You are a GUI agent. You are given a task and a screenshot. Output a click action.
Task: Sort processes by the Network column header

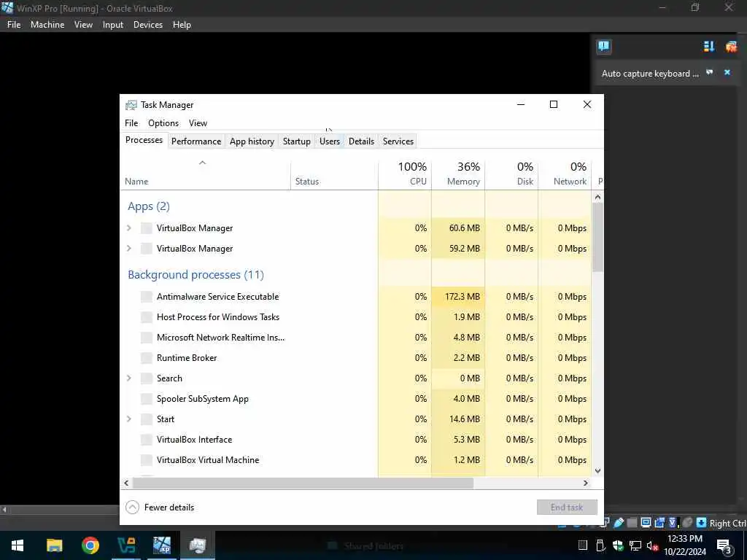point(565,174)
